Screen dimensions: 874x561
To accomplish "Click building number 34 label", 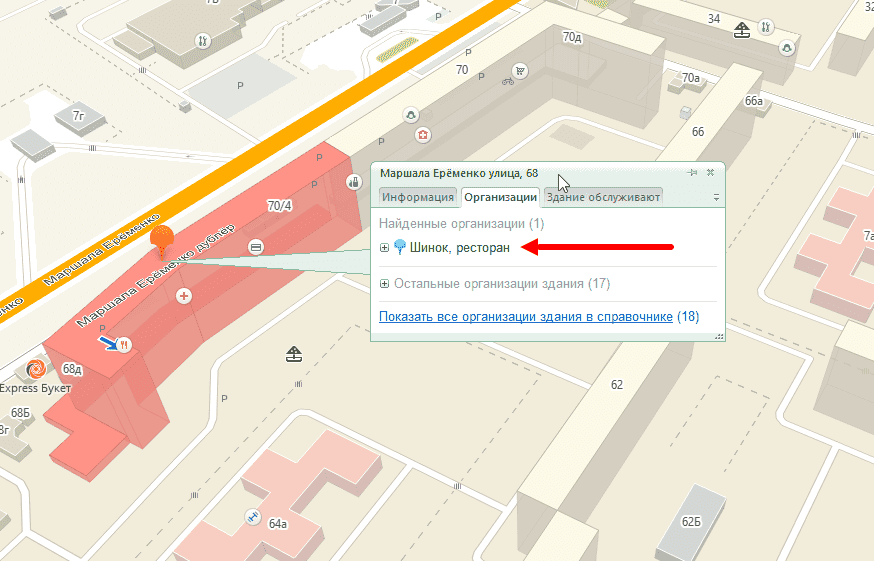I will click(714, 19).
